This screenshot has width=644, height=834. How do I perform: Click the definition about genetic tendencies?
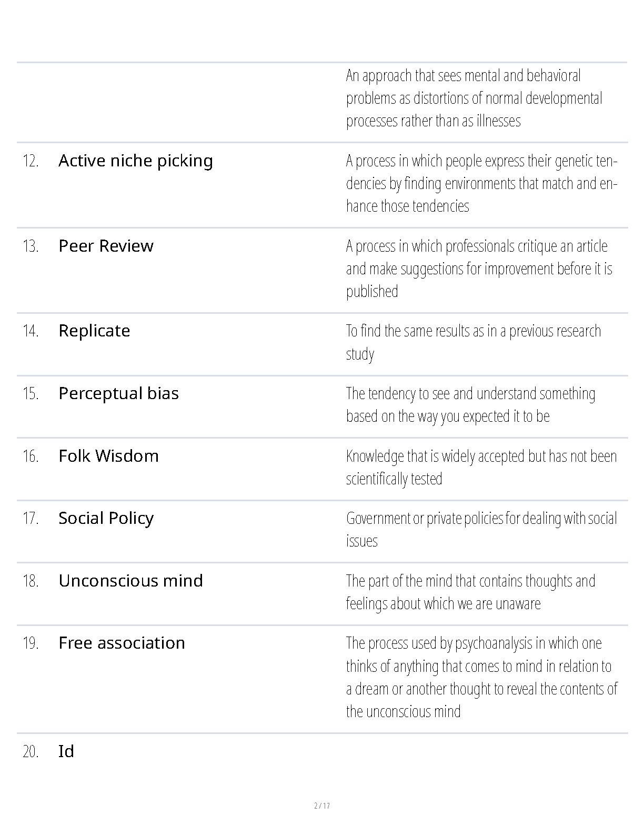pos(481,183)
